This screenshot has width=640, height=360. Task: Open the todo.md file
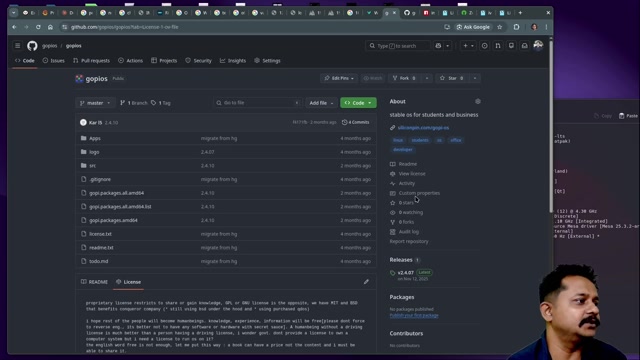[x=99, y=261]
